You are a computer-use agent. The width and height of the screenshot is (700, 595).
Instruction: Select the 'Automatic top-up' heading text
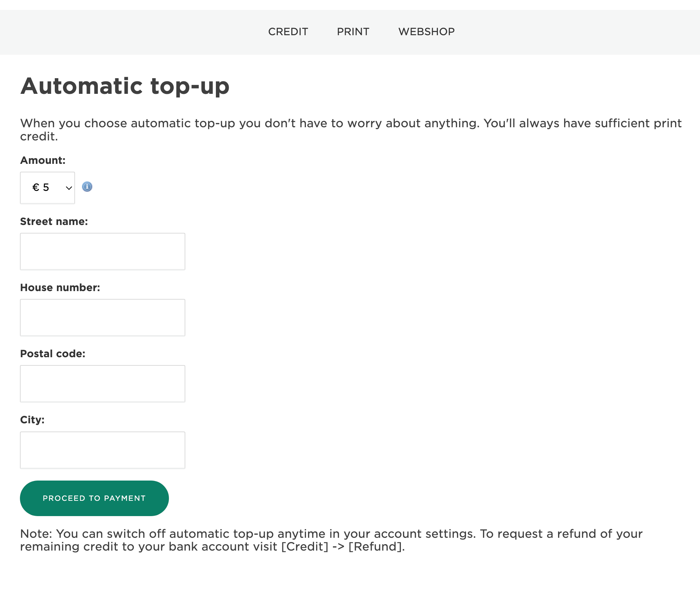pos(125,86)
